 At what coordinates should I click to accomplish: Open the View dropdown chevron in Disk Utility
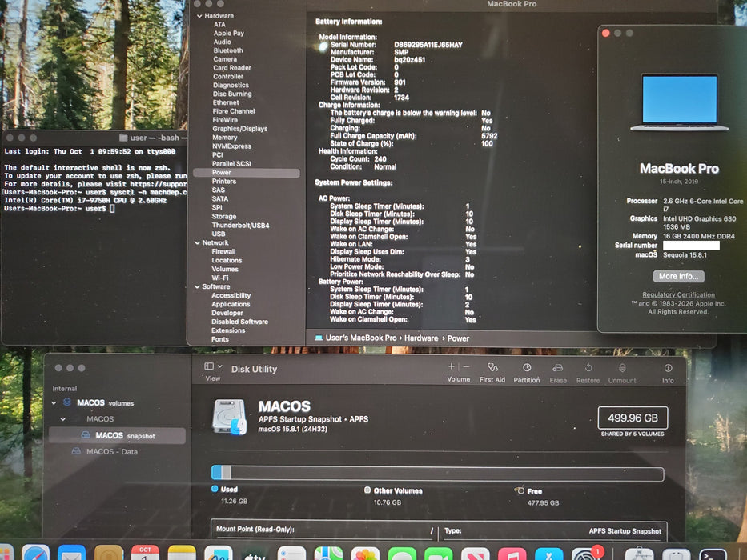point(219,366)
